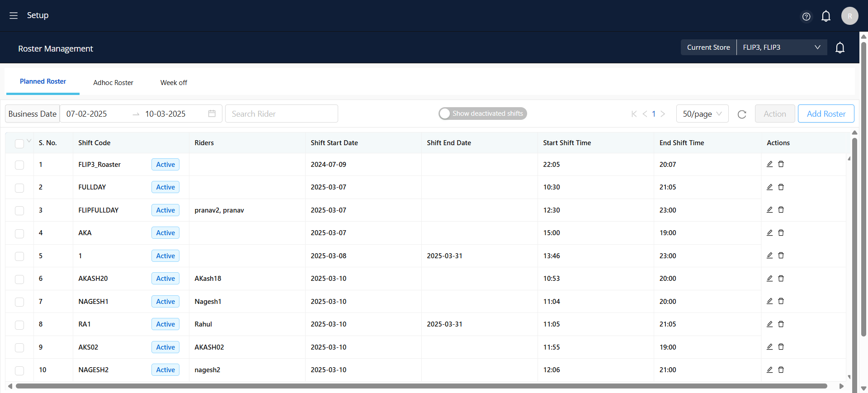
Task: Delete the FULLDAY shift
Action: click(x=781, y=187)
